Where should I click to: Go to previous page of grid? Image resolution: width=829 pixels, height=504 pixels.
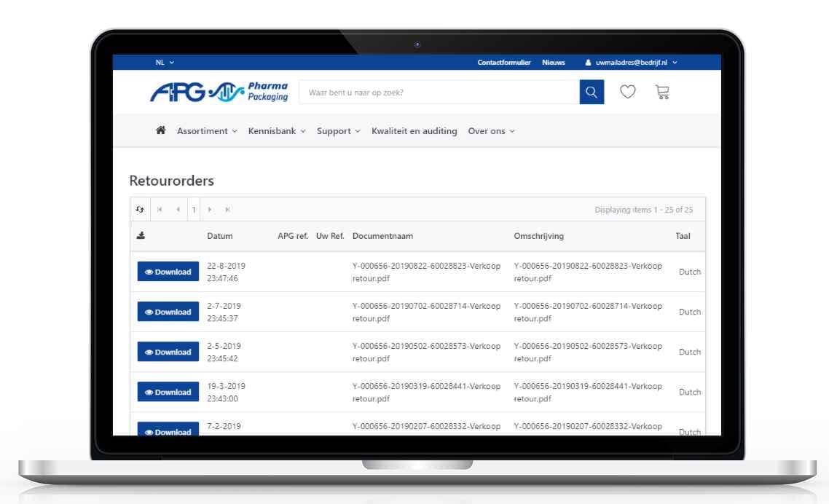177,210
